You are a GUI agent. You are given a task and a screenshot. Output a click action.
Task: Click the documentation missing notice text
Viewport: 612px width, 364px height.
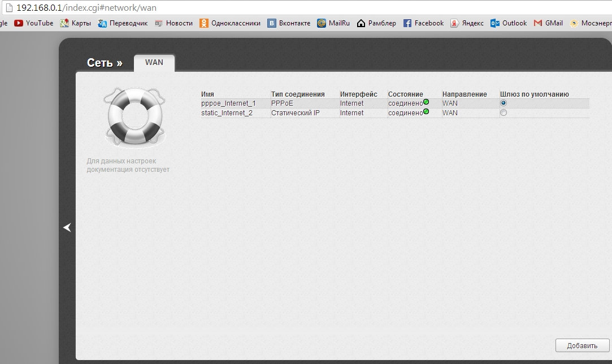[x=128, y=165]
